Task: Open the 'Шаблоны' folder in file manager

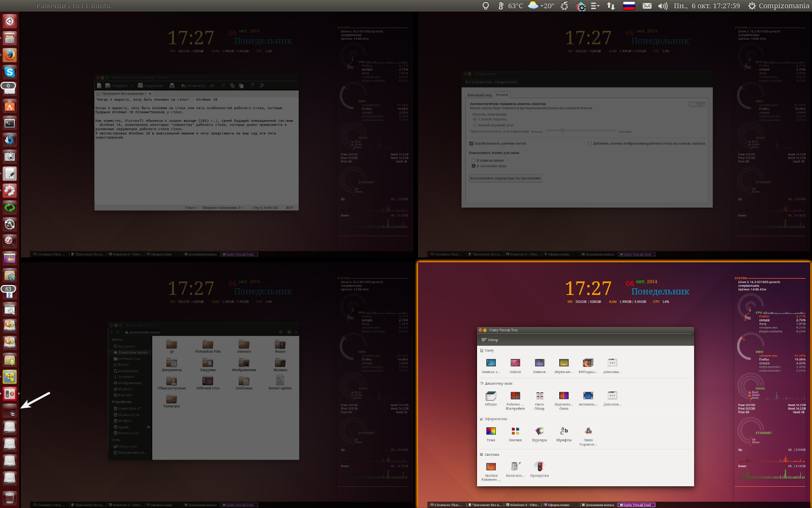Action: tap(244, 383)
